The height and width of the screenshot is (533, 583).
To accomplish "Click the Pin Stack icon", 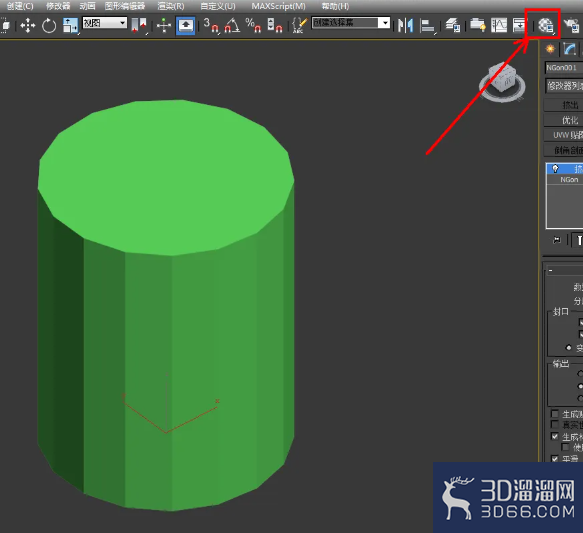I will [557, 240].
